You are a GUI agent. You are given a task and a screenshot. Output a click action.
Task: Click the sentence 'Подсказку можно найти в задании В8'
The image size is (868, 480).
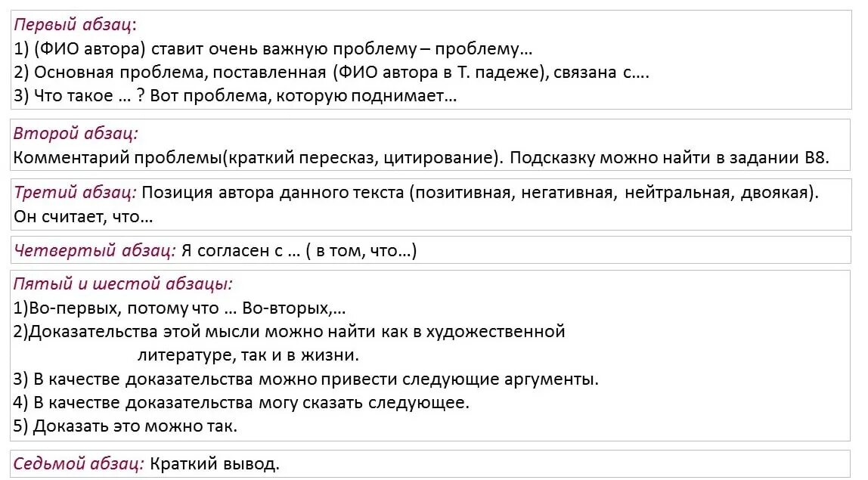pyautogui.click(x=669, y=158)
